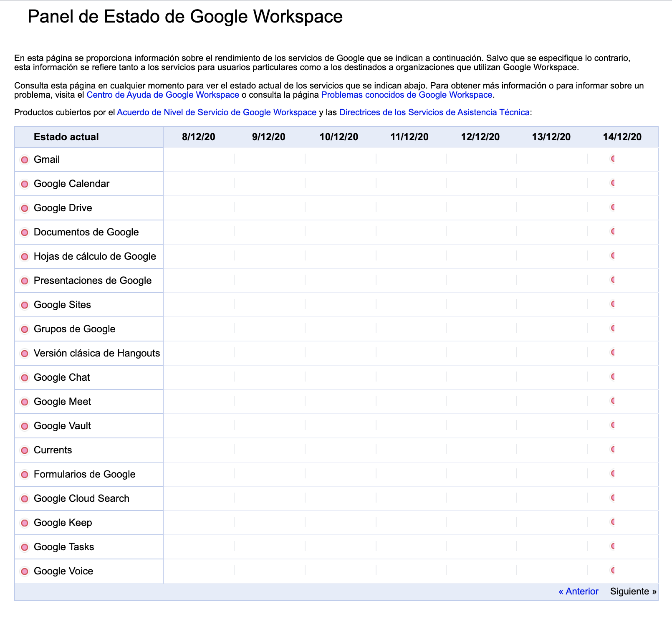Open Grupos de Google incident marker in the 14/12/20 column
The width and height of the screenshot is (672, 617).
pos(613,328)
